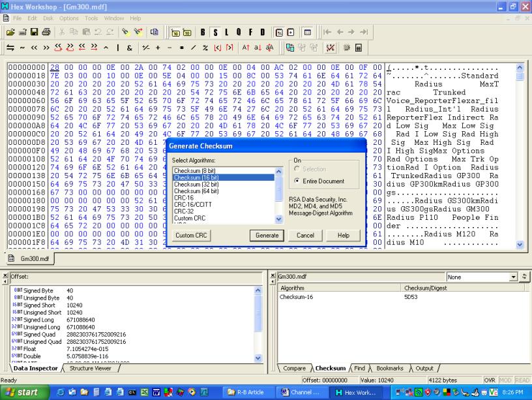Click the Generate button
Image resolution: width=532 pixels, height=400 pixels.
click(267, 236)
